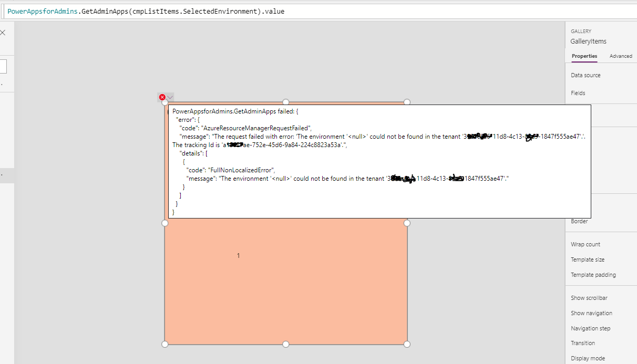Select the Wrap count property
637x364 pixels.
(585, 244)
